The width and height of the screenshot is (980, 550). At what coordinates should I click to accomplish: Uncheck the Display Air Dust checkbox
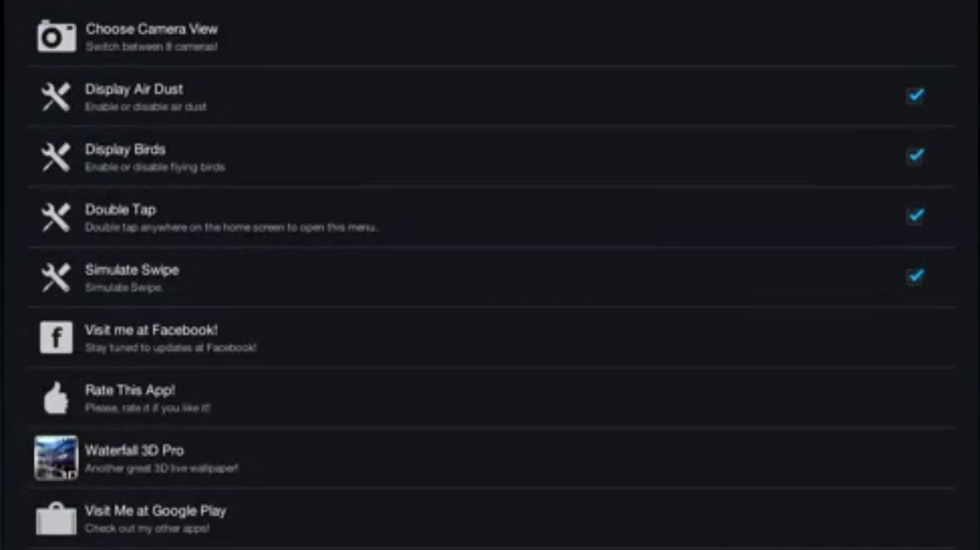point(915,95)
